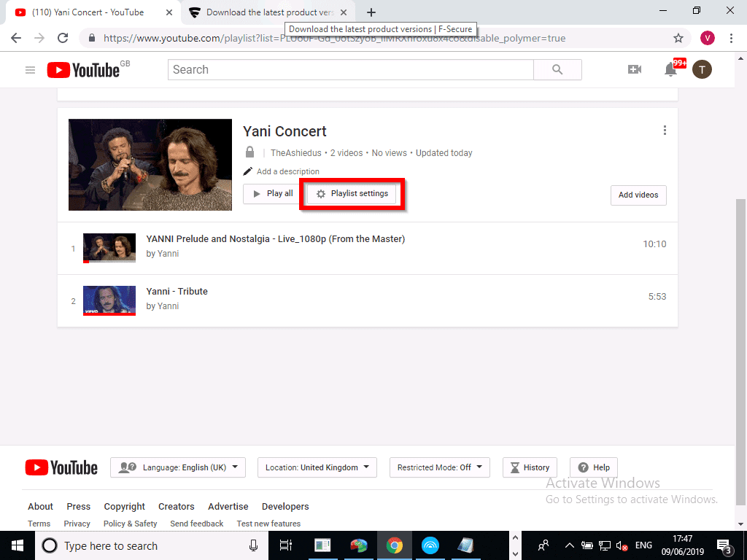Image resolution: width=747 pixels, height=560 pixels.
Task: Click the Playlist settings button
Action: coord(352,194)
